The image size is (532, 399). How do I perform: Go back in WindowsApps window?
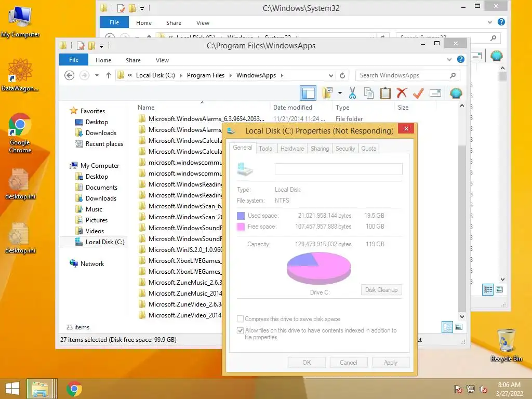tap(69, 75)
